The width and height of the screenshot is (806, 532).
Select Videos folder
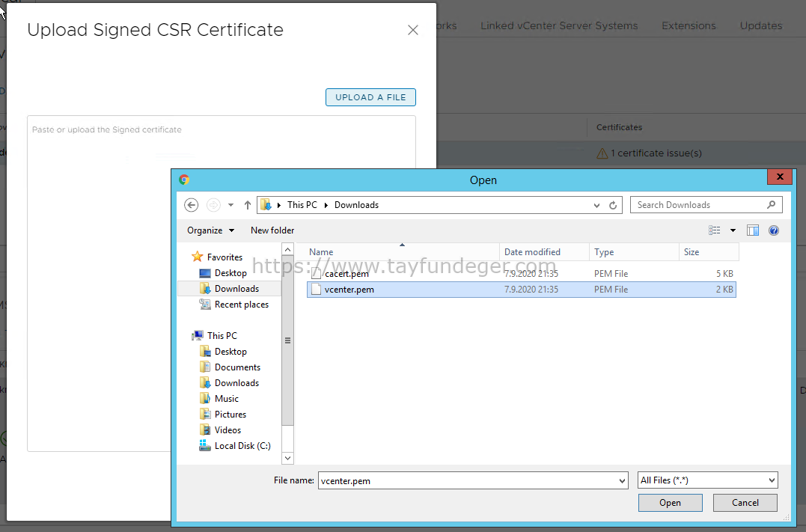[x=228, y=430]
